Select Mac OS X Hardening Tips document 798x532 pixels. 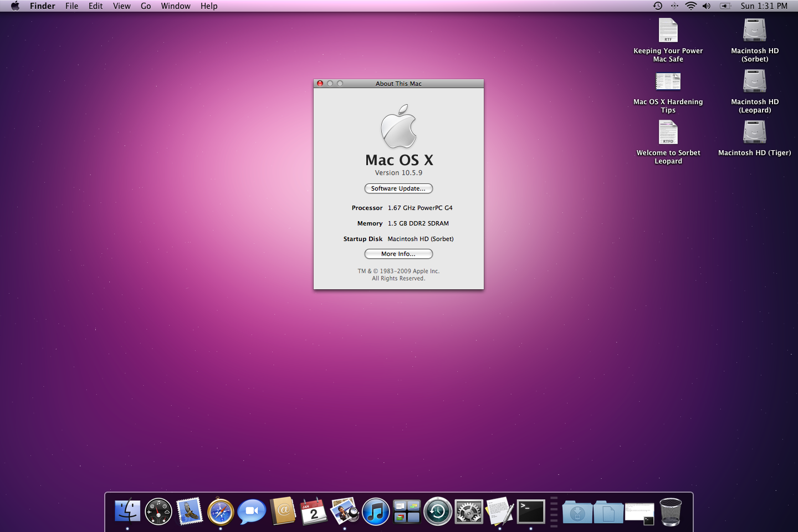[x=668, y=81]
